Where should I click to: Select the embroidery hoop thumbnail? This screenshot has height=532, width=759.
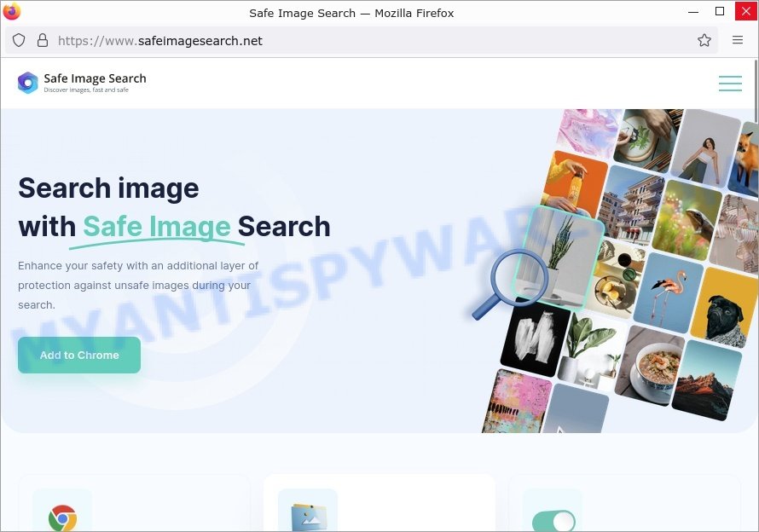point(649,140)
